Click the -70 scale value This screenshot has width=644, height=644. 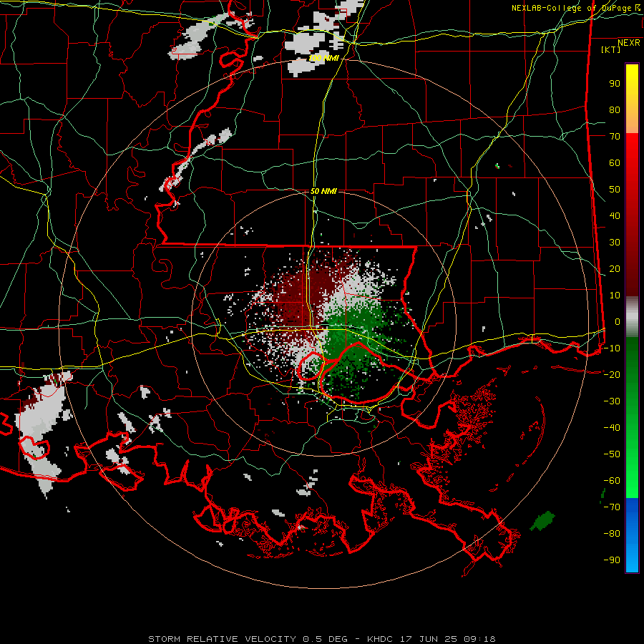(612, 507)
